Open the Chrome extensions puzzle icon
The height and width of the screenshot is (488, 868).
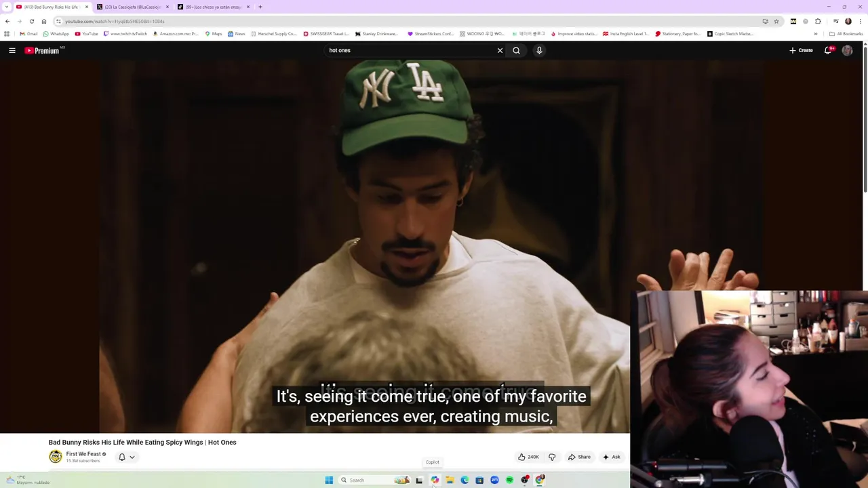[818, 21]
